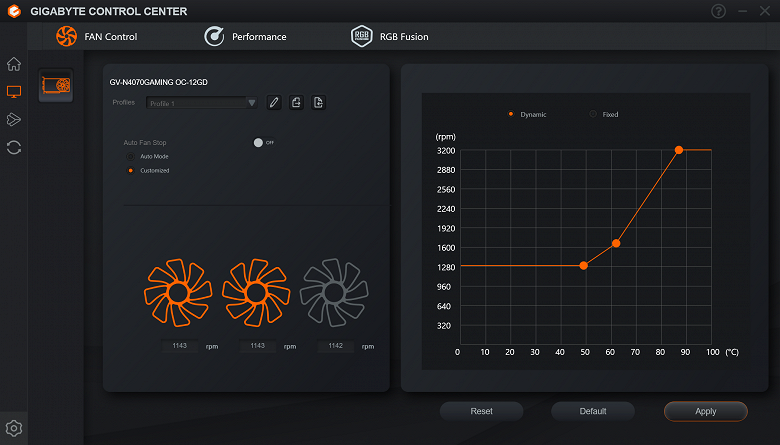Viewport: 780px width, 445px height.
Task: Select the graphics card thumbnail
Action: [56, 85]
